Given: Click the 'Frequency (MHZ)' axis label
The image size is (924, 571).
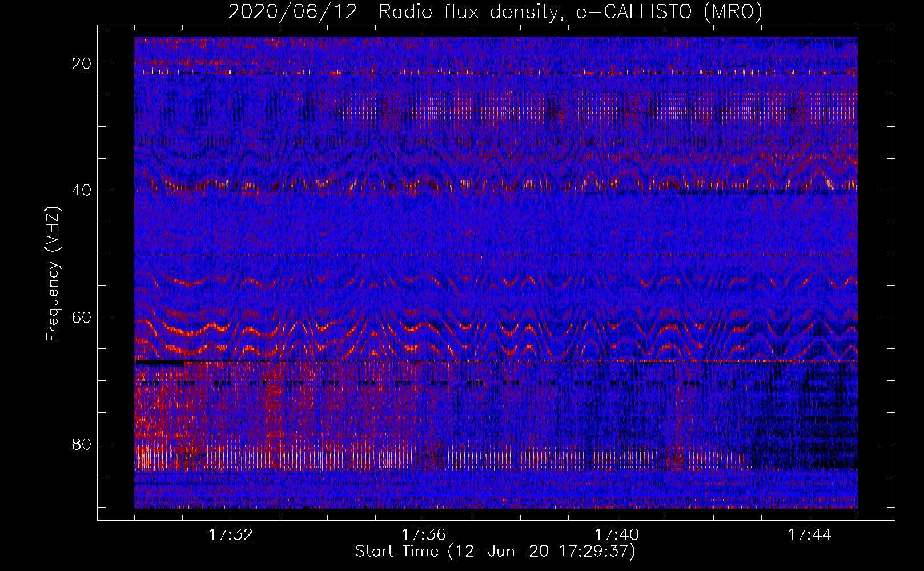Looking at the screenshot, I should pos(53,274).
